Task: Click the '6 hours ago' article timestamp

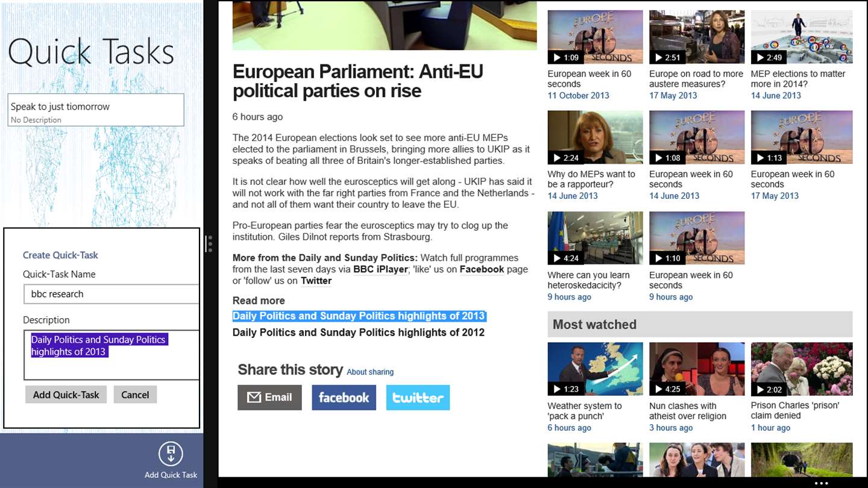Action: pos(257,117)
